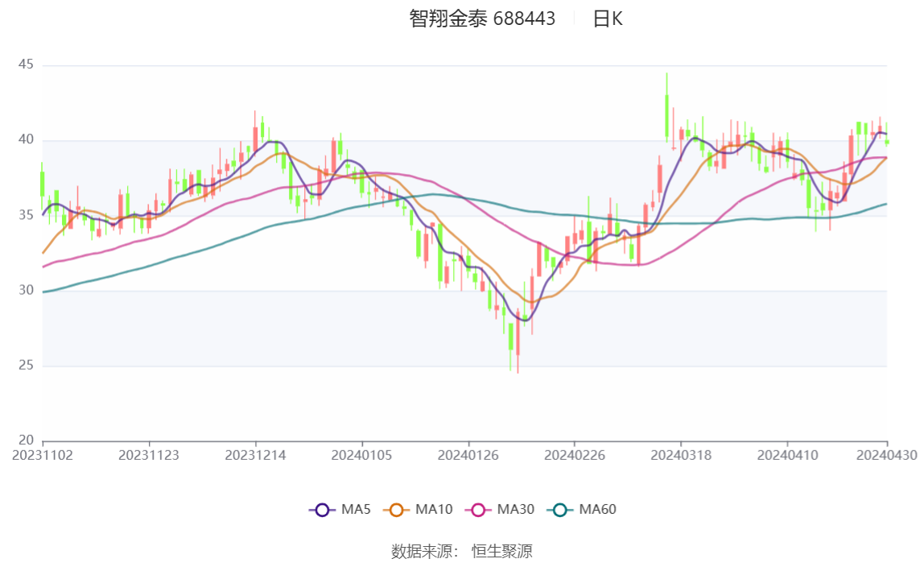Screen dimensions: 924x563
Task: Click the 20240430 date axis label
Action: point(887,455)
